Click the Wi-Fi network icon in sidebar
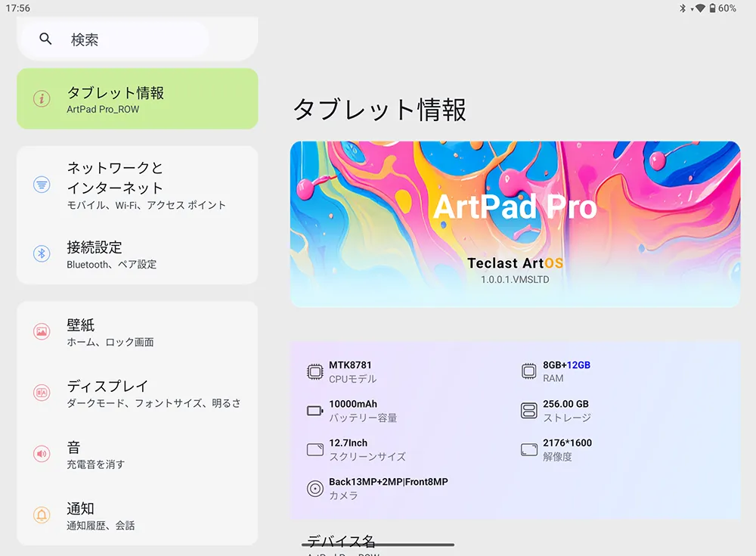 (42, 185)
